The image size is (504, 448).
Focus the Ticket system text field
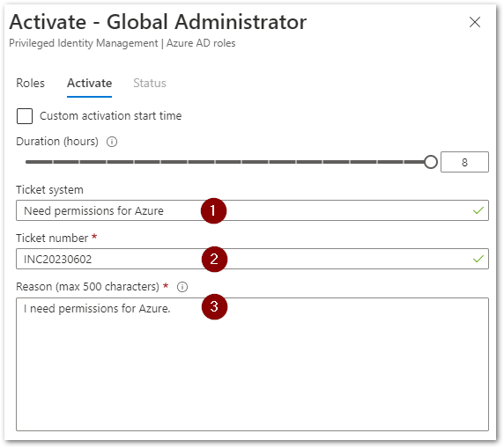pos(252,210)
